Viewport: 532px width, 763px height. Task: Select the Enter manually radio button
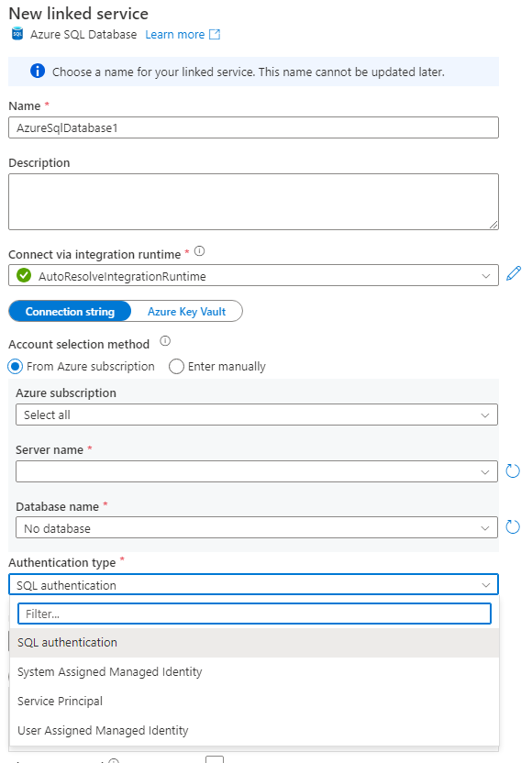tap(175, 367)
